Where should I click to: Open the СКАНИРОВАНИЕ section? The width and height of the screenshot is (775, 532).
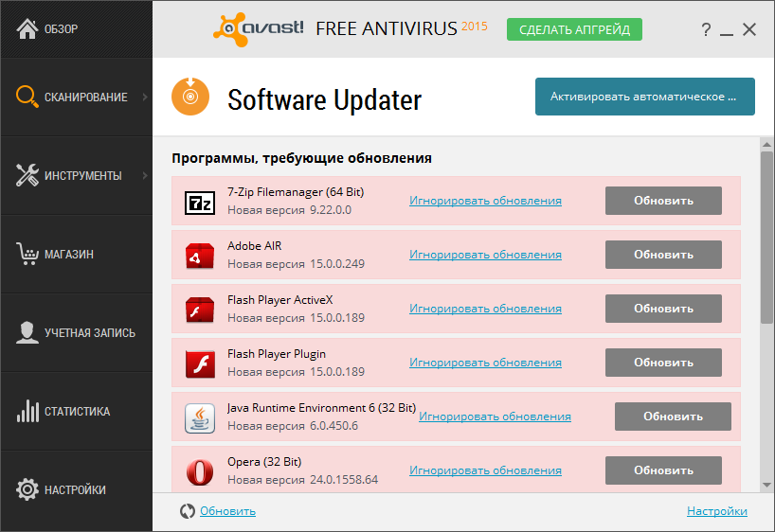tap(76, 97)
